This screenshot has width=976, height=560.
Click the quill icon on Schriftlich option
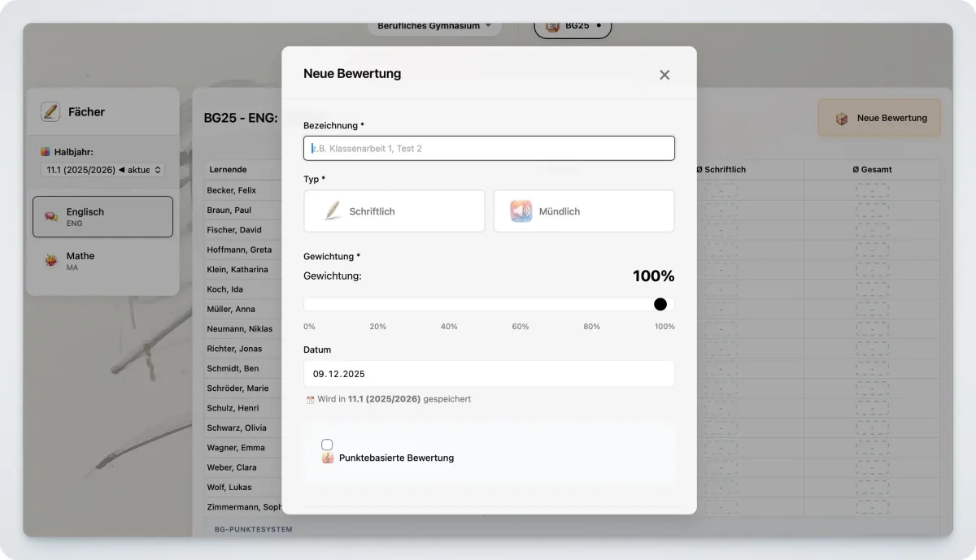point(333,211)
